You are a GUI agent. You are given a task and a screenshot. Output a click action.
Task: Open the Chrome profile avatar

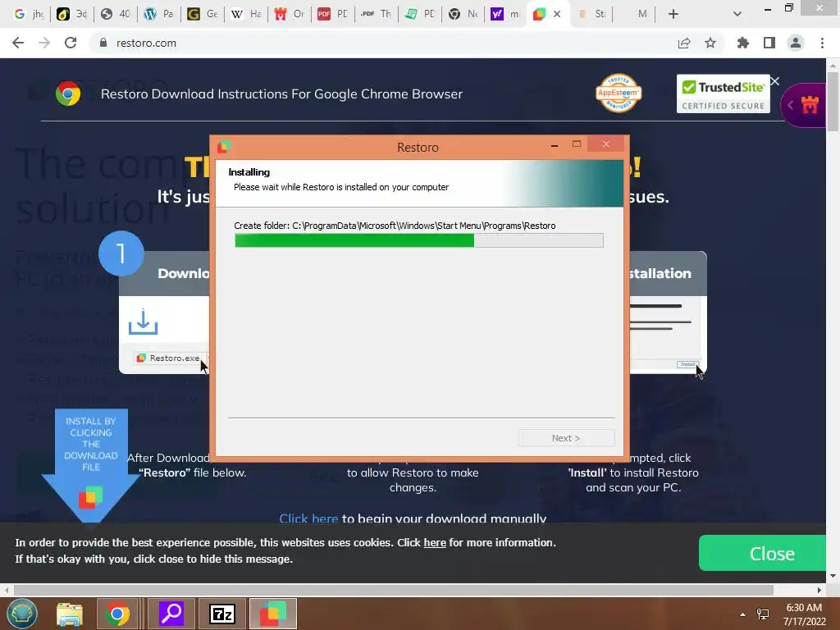pyautogui.click(x=796, y=43)
